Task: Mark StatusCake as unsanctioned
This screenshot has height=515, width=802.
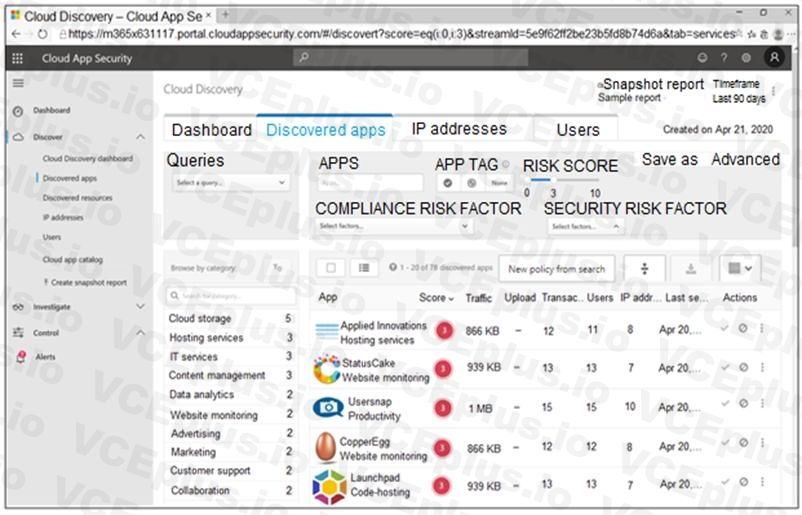Action: 744,367
